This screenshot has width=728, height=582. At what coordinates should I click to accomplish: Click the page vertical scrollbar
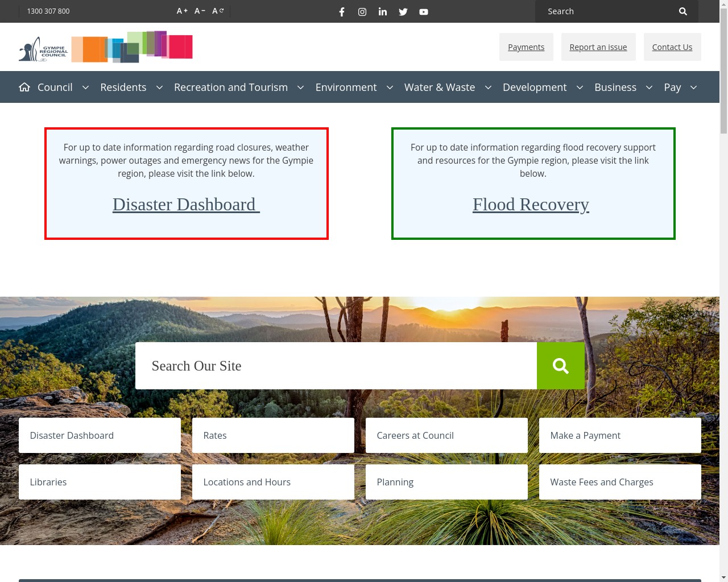[723, 284]
